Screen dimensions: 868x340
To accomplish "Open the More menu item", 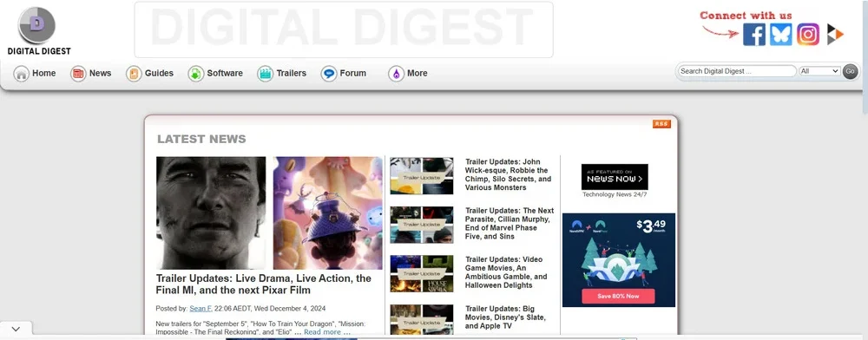I will click(417, 73).
